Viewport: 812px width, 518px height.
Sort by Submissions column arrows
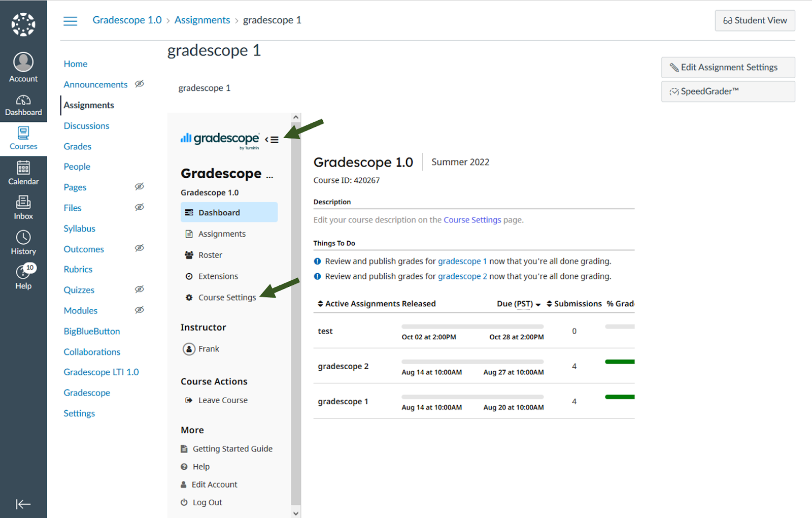click(549, 304)
